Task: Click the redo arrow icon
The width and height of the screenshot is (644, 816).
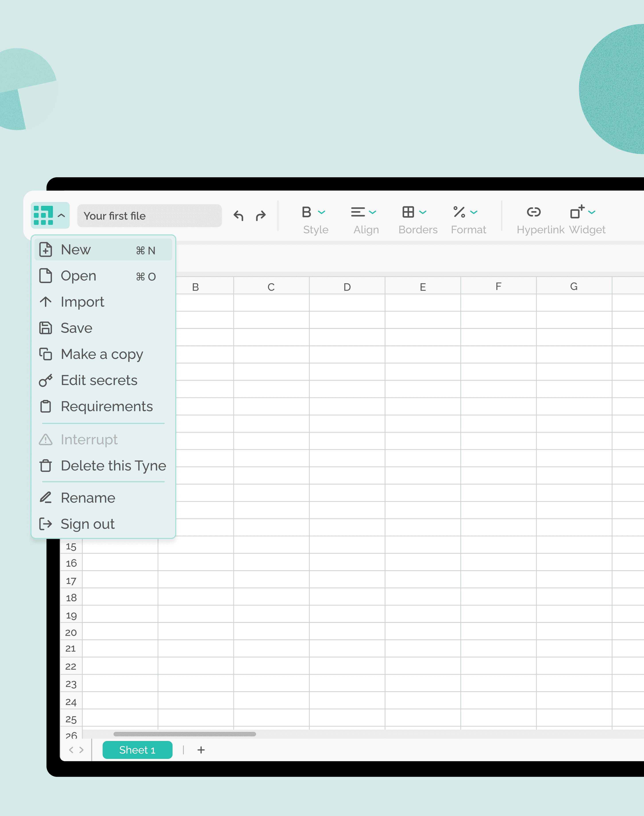Action: pyautogui.click(x=260, y=216)
